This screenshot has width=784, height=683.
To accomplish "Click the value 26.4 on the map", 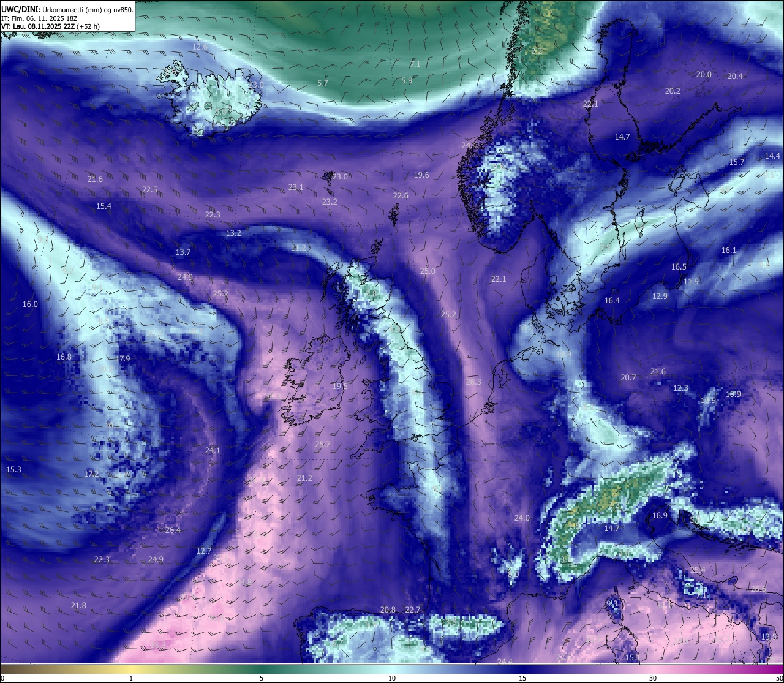I will [173, 530].
